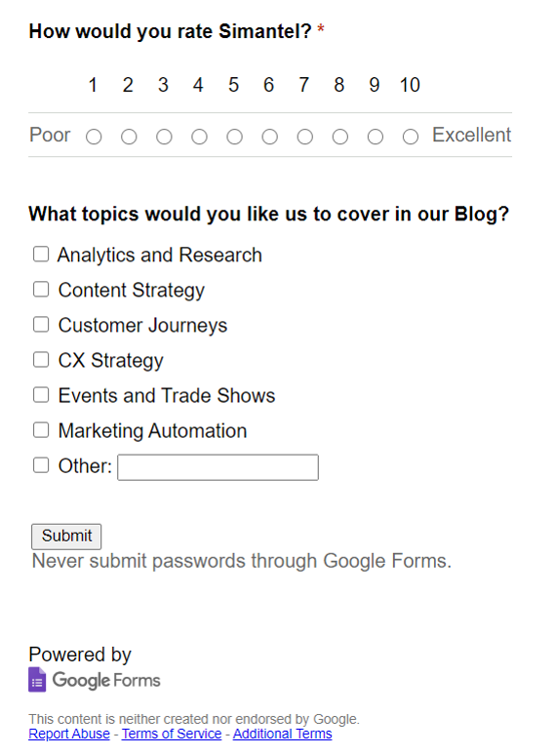Check the Analytics and Research checkbox
Screen dimensions: 555x756
click(41, 254)
